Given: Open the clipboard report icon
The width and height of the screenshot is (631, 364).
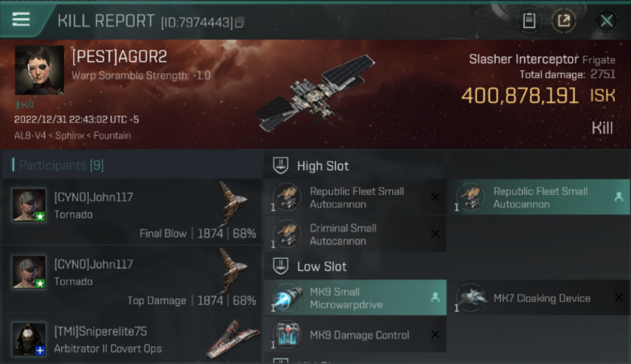Looking at the screenshot, I should [x=529, y=21].
